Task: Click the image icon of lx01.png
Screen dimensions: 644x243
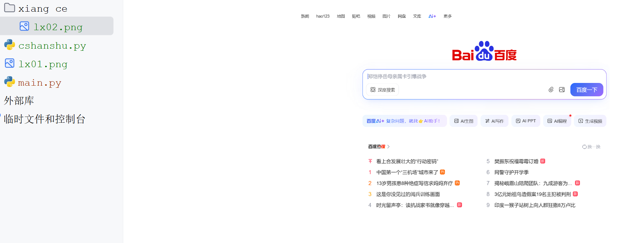Action: coord(10,63)
